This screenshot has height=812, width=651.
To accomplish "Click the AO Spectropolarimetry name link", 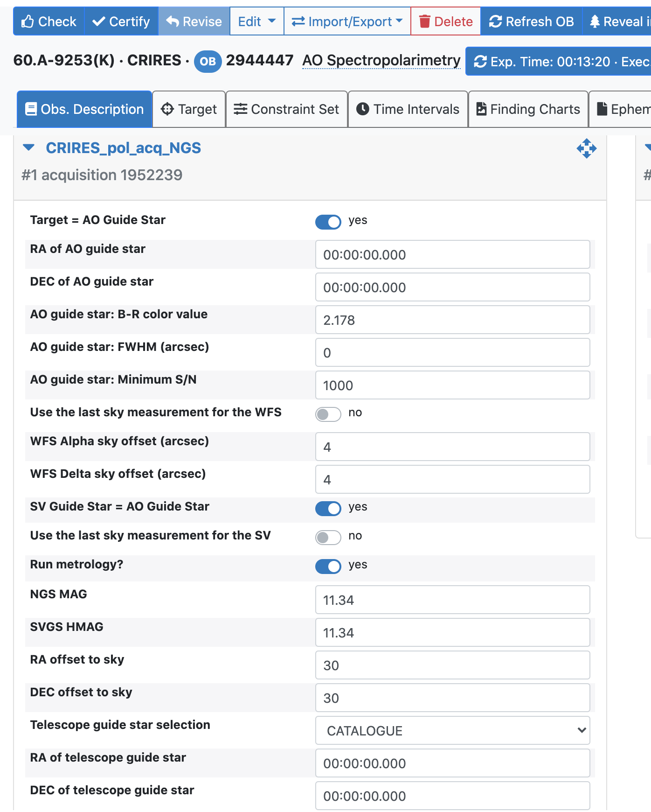I will [x=381, y=61].
